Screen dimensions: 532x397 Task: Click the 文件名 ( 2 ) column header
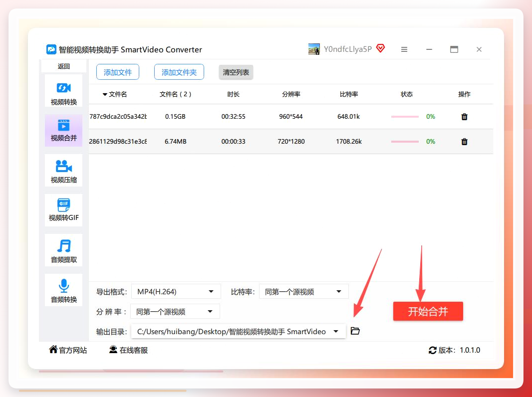[x=175, y=94]
